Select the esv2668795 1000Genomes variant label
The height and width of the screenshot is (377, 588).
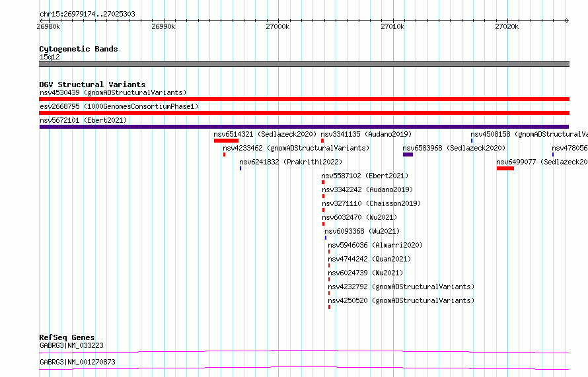click(119, 106)
